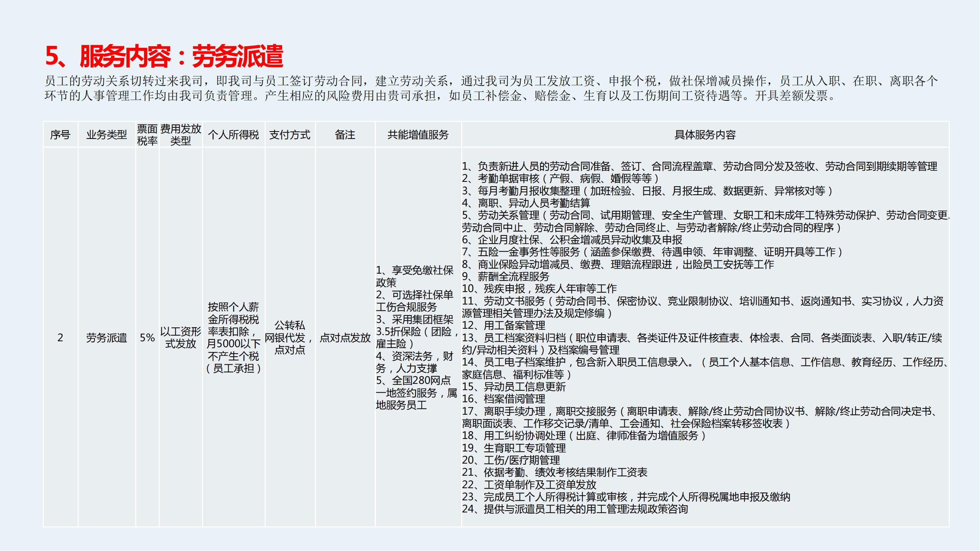Select line '18、用工纠纷协调处理'
Screen dimensions: 980x551
tap(584, 435)
